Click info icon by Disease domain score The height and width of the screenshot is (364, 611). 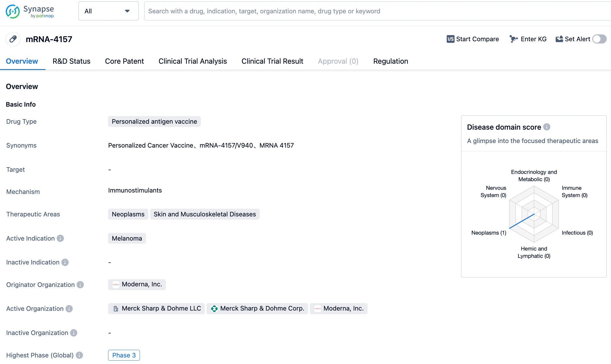(x=547, y=127)
